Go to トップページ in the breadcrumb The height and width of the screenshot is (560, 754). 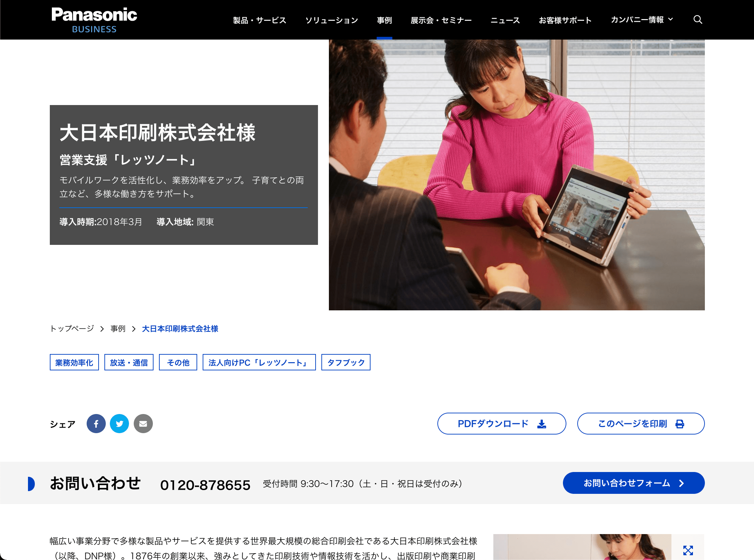click(72, 328)
